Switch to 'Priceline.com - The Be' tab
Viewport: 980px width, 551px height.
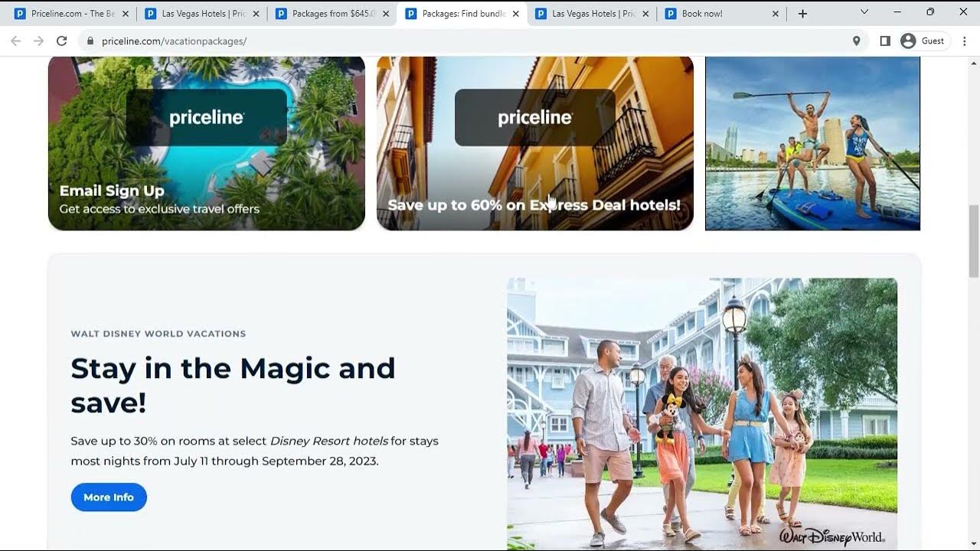[72, 14]
